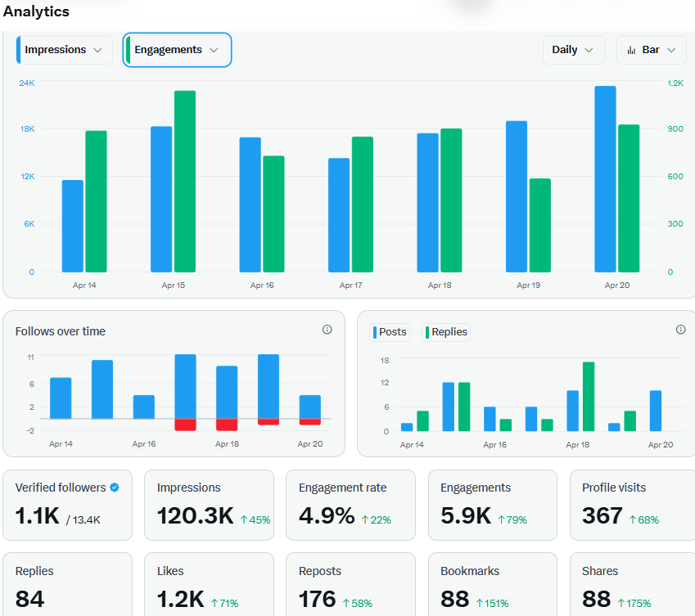This screenshot has height=616, width=695.
Task: Click the green Replies legend marker
Action: click(426, 332)
